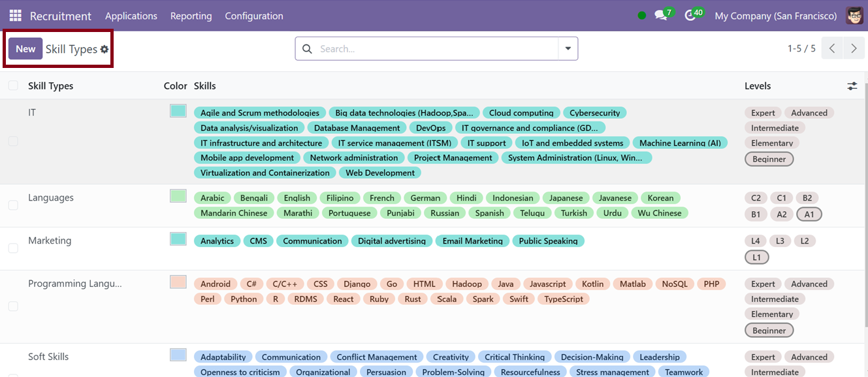Open the apps grid home menu
868x377 pixels.
[x=15, y=16]
